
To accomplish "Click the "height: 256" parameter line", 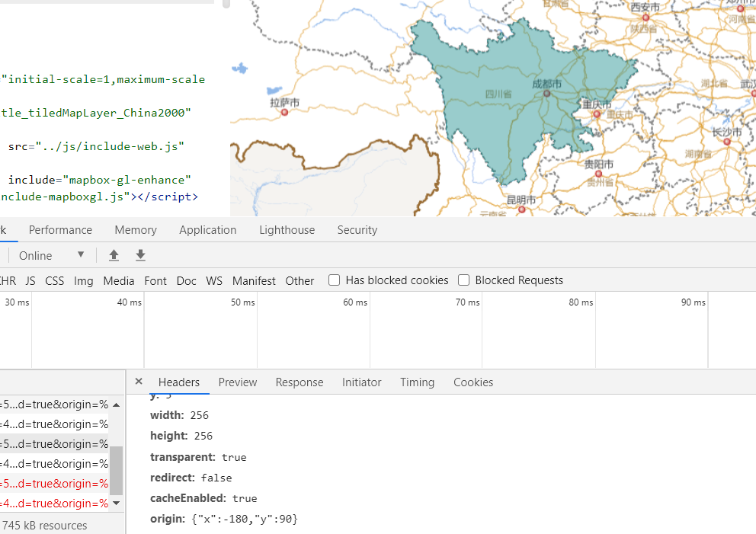I will coord(181,436).
